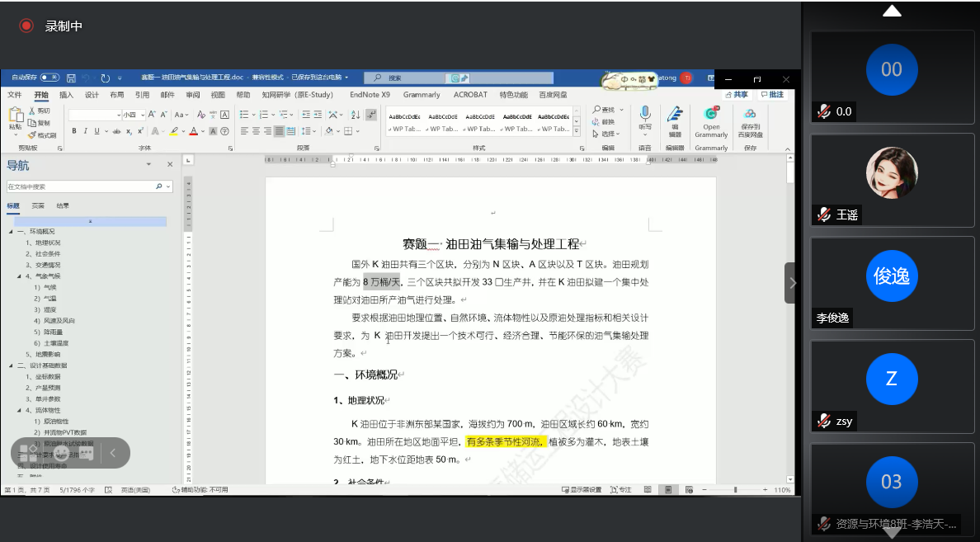Switch to Web Layout view in status bar
The height and width of the screenshot is (542, 980).
coord(689,489)
